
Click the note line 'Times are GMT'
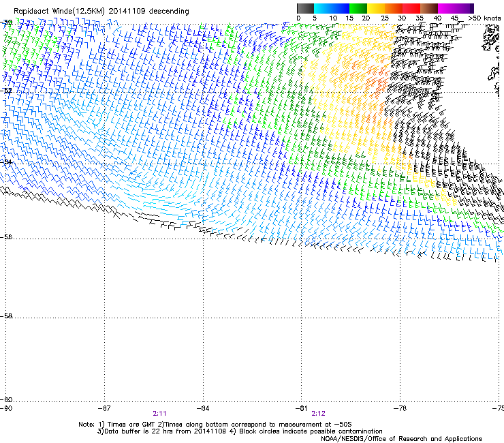point(130,425)
